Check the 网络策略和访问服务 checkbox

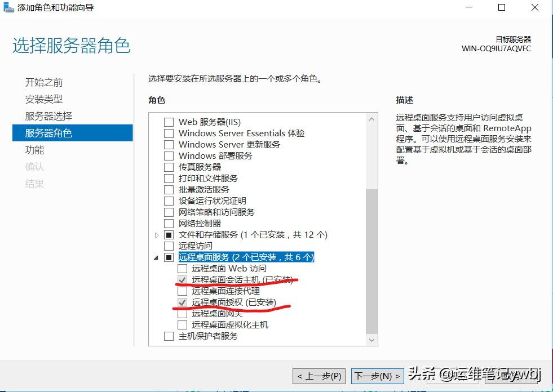point(169,212)
